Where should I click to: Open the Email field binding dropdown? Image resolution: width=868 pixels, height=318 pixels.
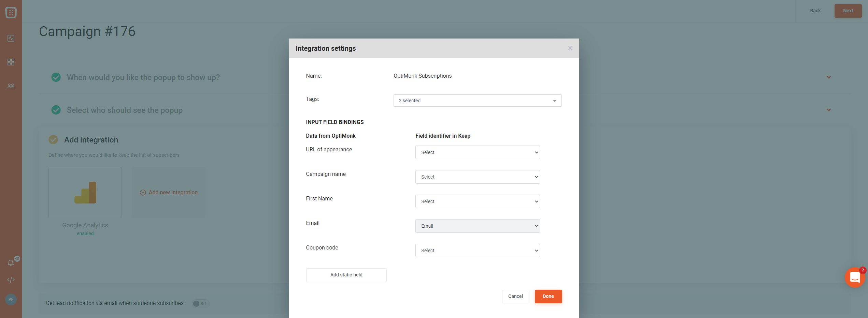[478, 226]
